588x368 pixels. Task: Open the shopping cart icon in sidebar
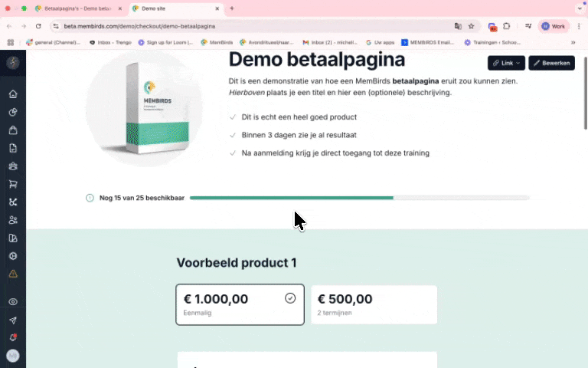coord(13,184)
